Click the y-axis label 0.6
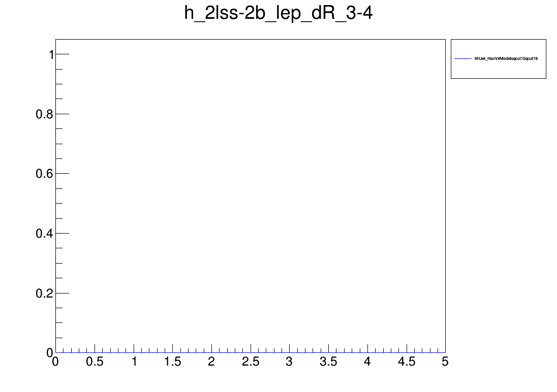 [x=44, y=174]
